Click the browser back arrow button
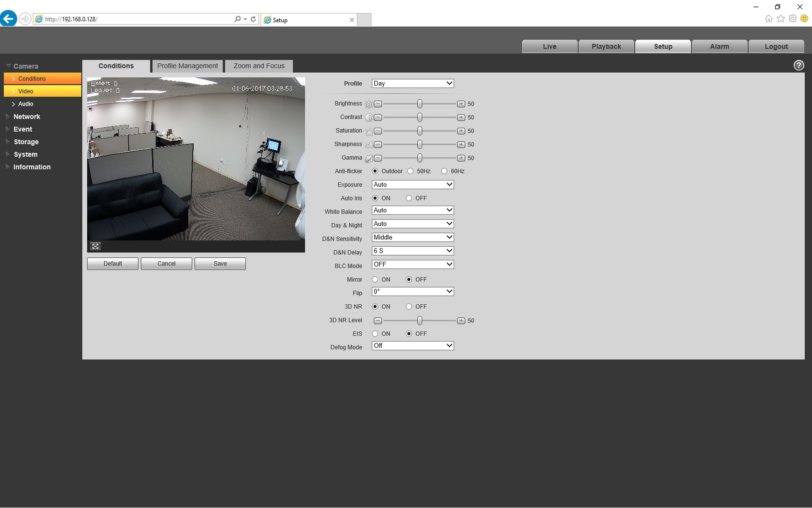Viewport: 812px width, 508px height. tap(9, 19)
